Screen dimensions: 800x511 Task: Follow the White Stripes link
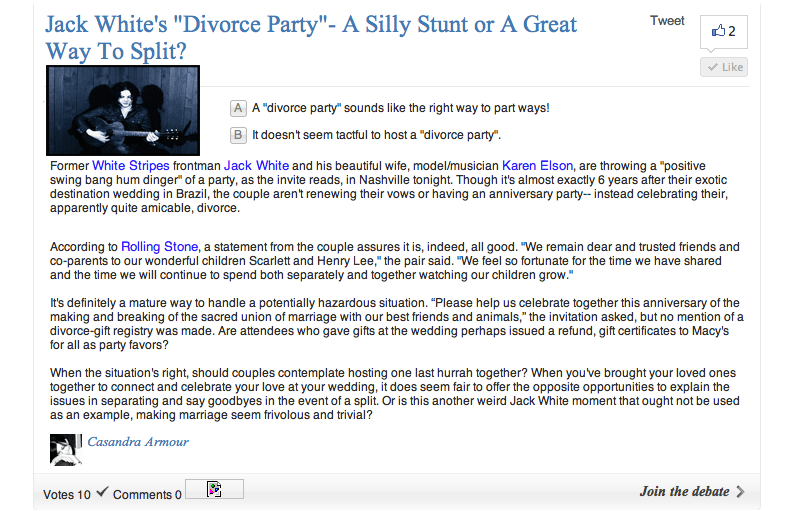pos(130,166)
